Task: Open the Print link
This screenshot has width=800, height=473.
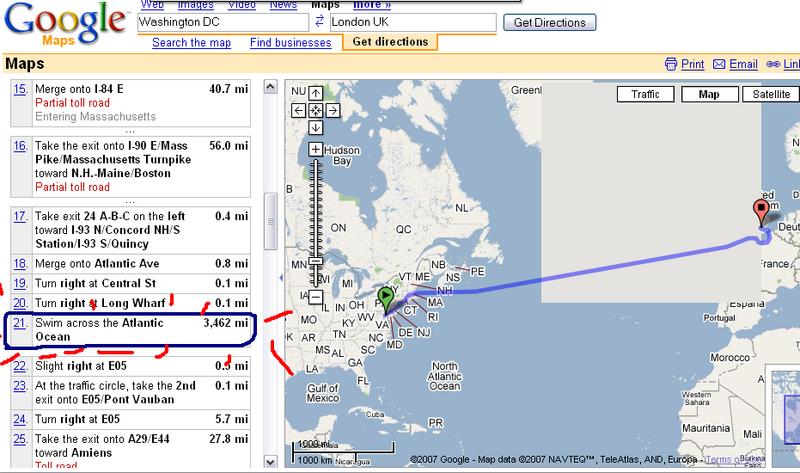Action: 685,64
